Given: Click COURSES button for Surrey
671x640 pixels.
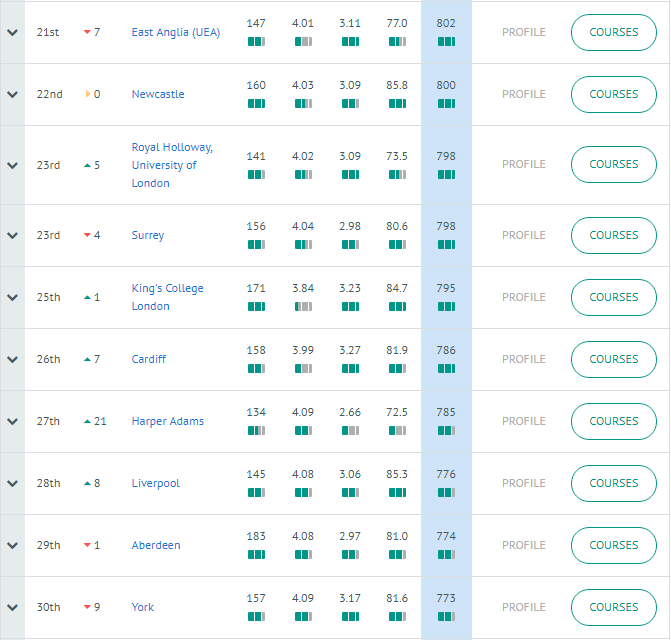Looking at the screenshot, I should click(614, 235).
